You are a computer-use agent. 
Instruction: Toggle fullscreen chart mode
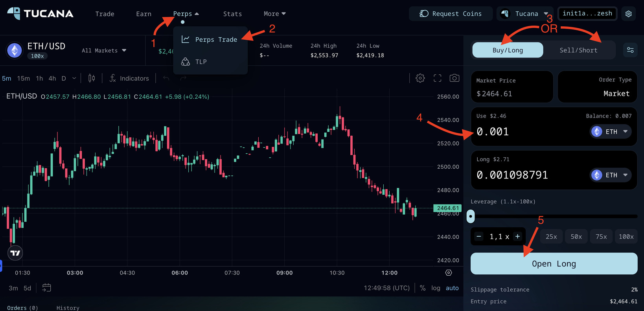tap(438, 78)
